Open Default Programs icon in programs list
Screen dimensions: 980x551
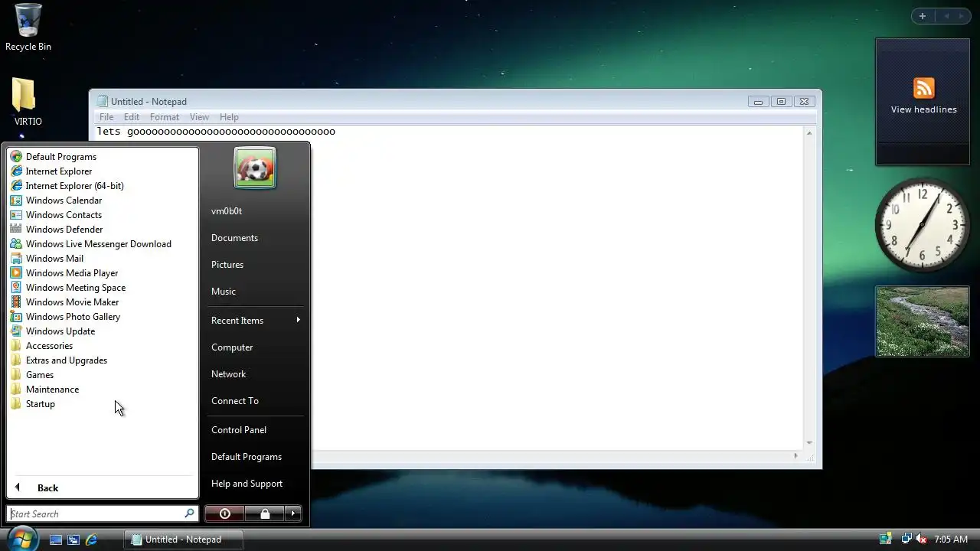click(x=16, y=157)
